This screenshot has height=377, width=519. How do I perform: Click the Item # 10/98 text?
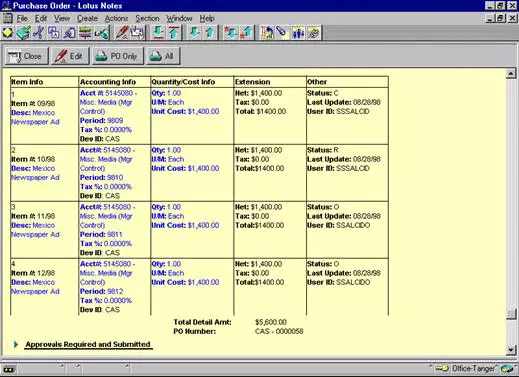[x=33, y=159]
